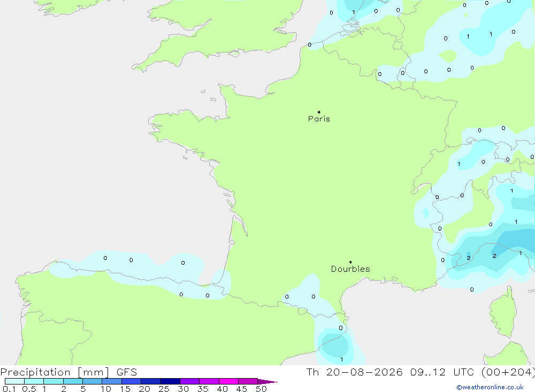Click the legend value 20
The height and width of the screenshot is (392, 535).
(144, 389)
